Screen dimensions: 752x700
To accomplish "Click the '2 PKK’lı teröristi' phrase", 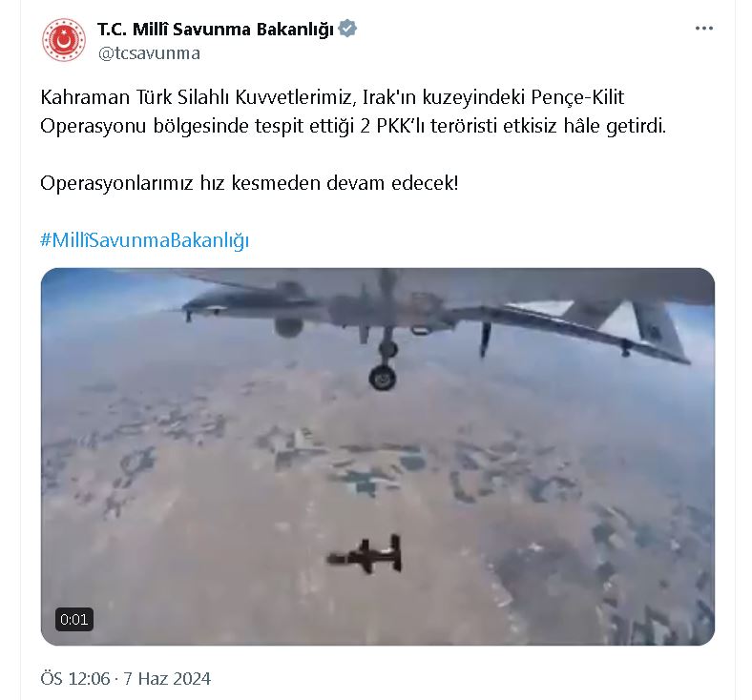I will click(x=428, y=126).
